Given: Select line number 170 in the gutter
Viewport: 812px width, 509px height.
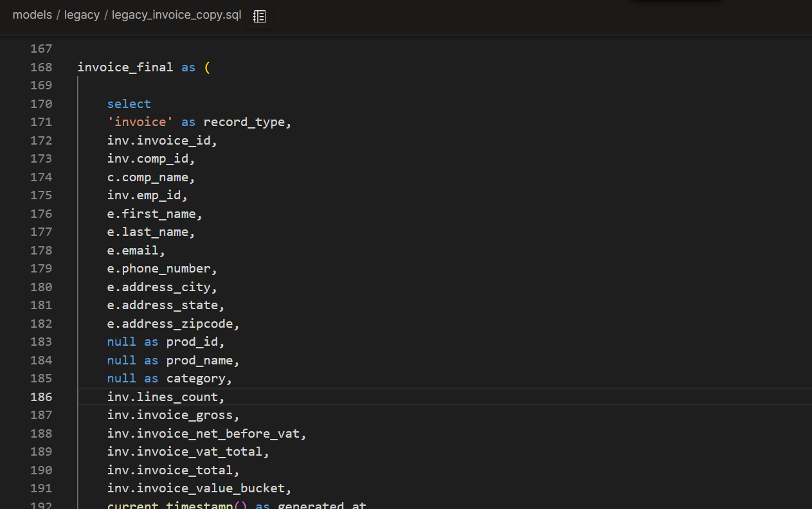Looking at the screenshot, I should click(41, 103).
